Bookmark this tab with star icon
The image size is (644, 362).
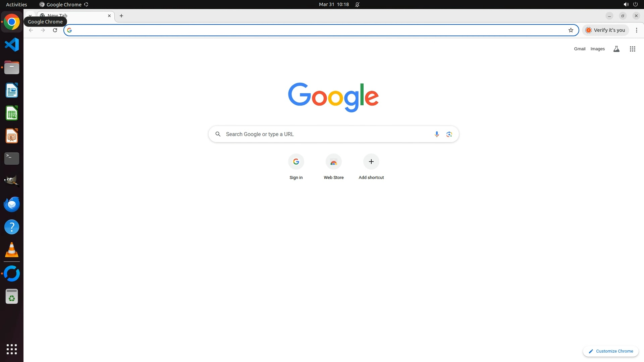tap(571, 30)
